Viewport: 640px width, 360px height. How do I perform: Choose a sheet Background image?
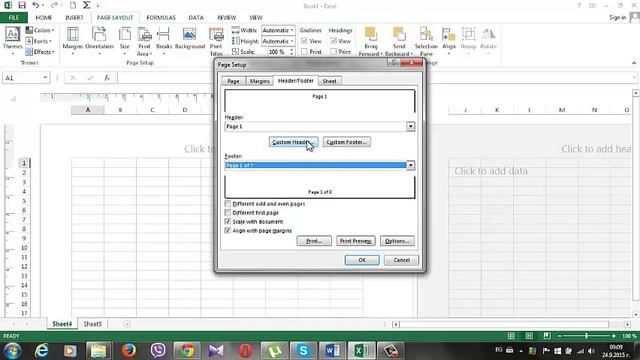click(190, 39)
